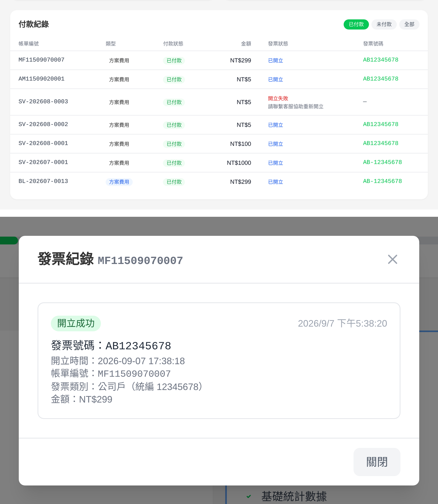438x504 pixels.
Task: Click the highlighted 方案費用 tag in BL-202607-0013 row
Action: (x=119, y=182)
